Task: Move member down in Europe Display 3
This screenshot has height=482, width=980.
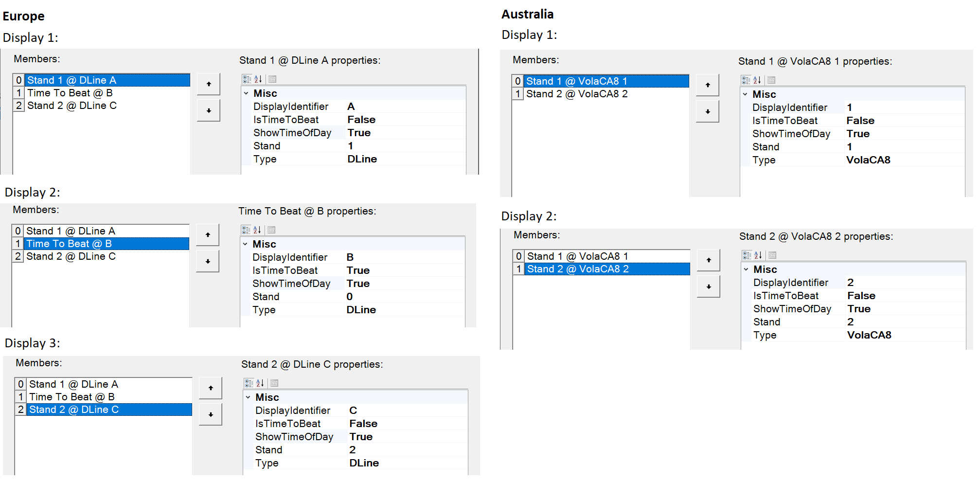Action: [211, 414]
